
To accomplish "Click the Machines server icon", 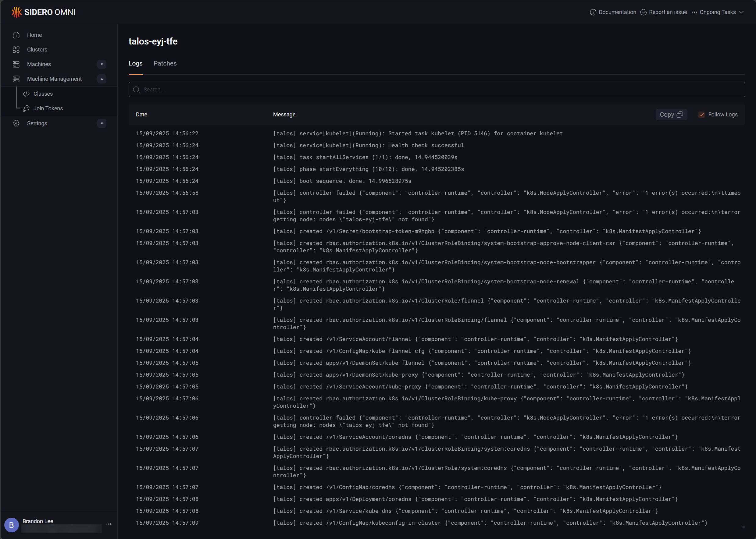I will [16, 64].
